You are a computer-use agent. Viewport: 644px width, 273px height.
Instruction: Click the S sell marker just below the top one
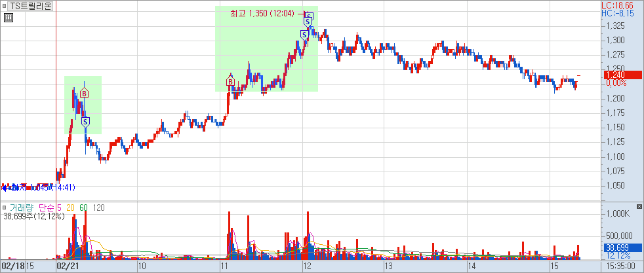tap(308, 22)
